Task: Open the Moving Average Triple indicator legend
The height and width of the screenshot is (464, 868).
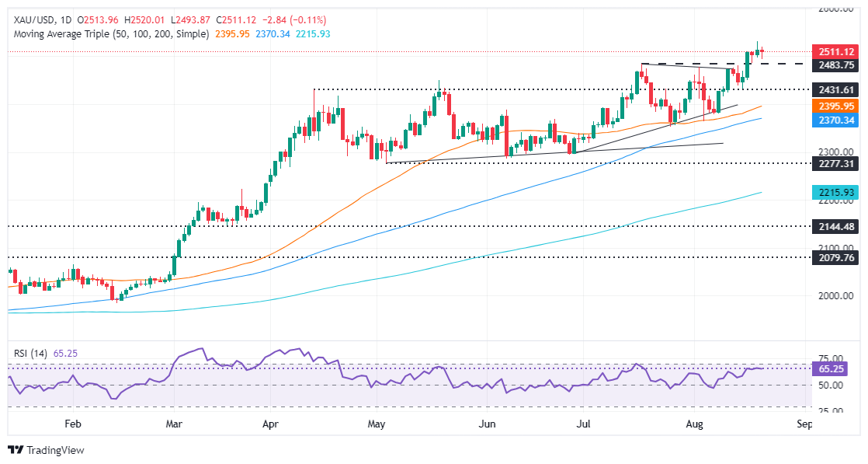Action: [x=111, y=34]
